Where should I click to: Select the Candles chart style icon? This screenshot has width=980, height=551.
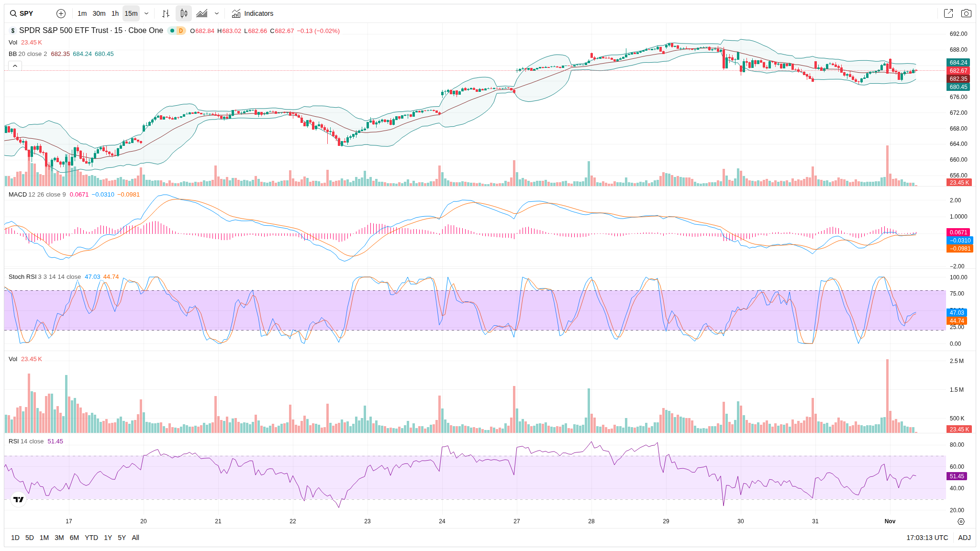(x=184, y=13)
